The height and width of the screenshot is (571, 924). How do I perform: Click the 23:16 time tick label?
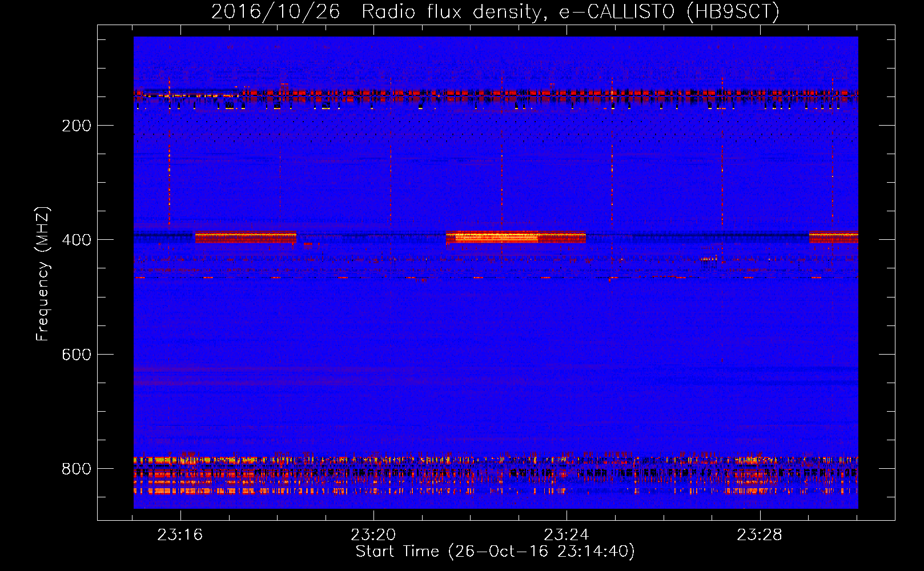pos(180,535)
